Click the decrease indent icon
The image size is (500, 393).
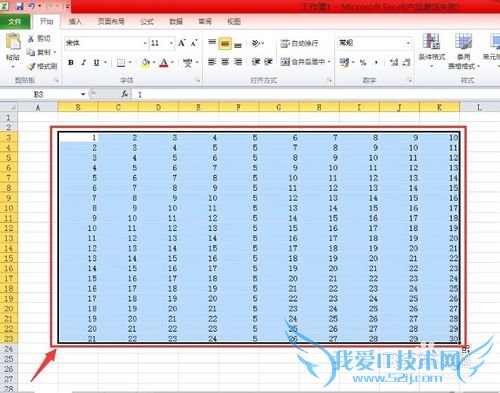[256, 62]
